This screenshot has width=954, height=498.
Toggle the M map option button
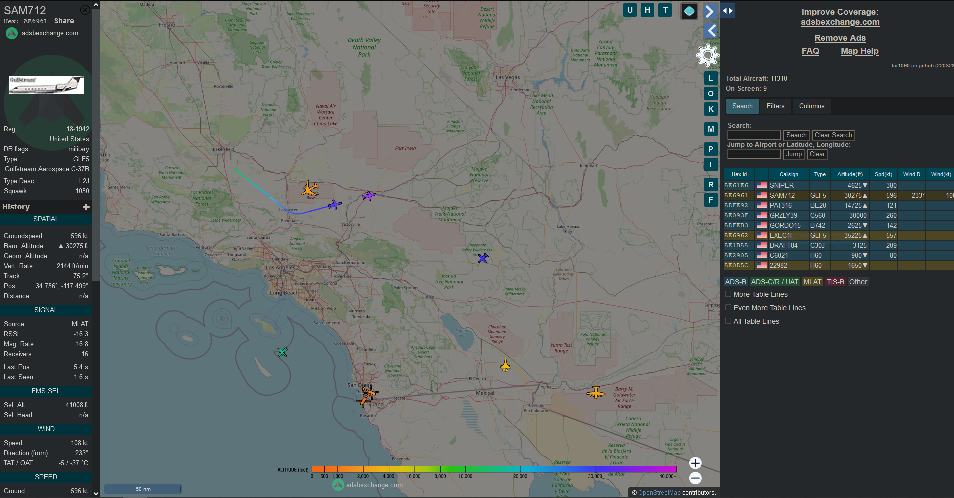(711, 129)
